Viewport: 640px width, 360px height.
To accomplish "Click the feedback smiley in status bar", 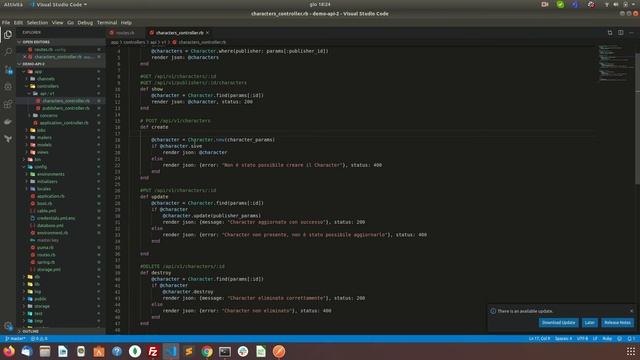I will click(x=620, y=339).
